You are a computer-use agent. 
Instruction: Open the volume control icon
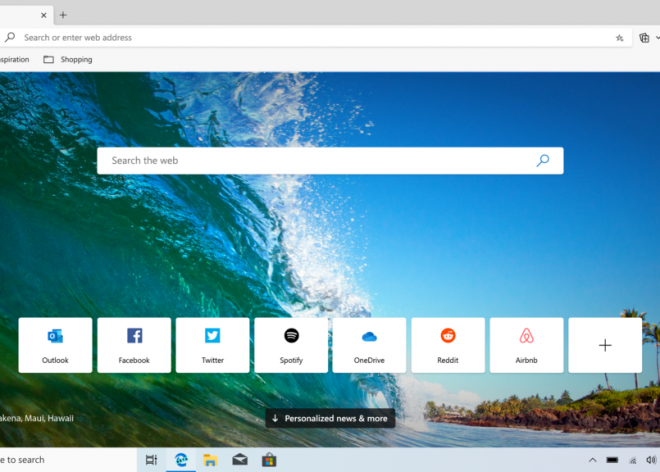(x=651, y=460)
